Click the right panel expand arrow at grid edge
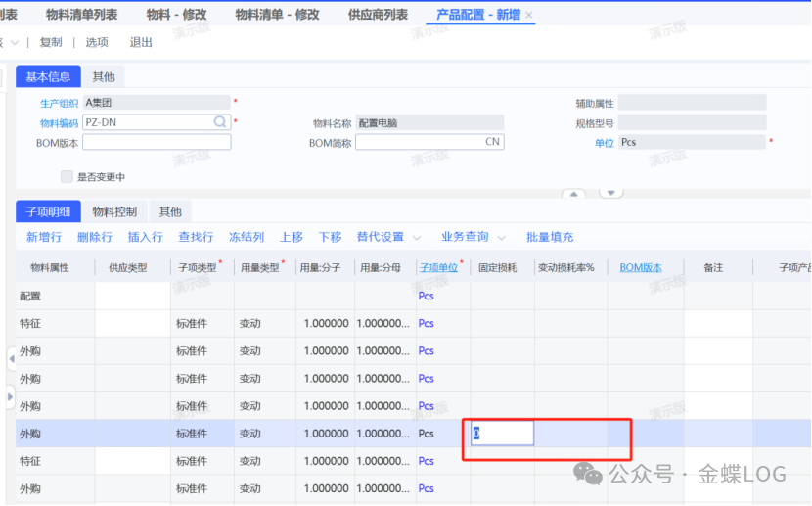 tap(10, 396)
